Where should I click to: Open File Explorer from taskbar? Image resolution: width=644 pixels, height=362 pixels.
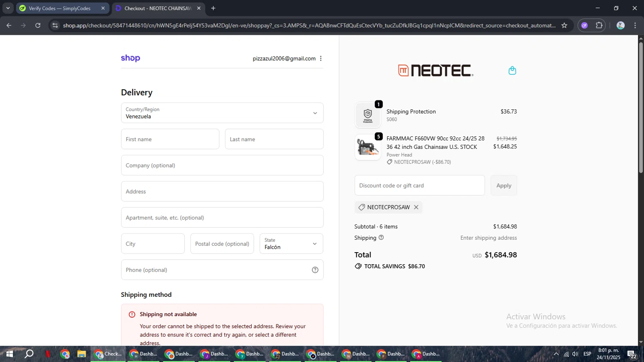coord(82,354)
